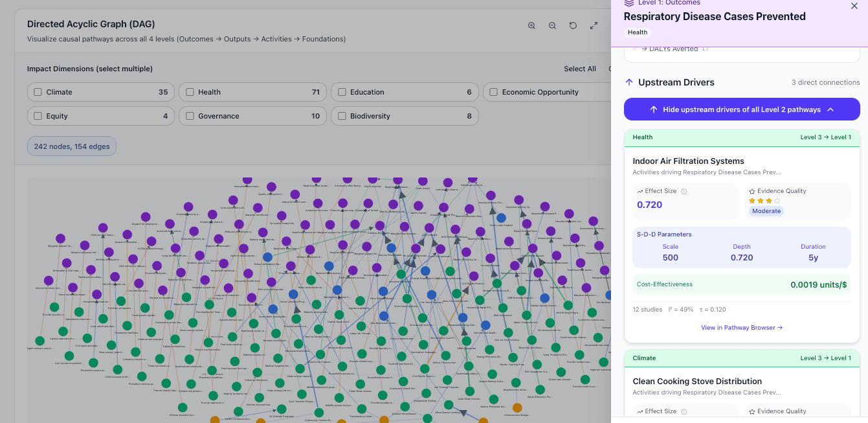Select the zoom in tool on the DAG toolbar
The width and height of the screenshot is (868, 423).
(x=531, y=25)
